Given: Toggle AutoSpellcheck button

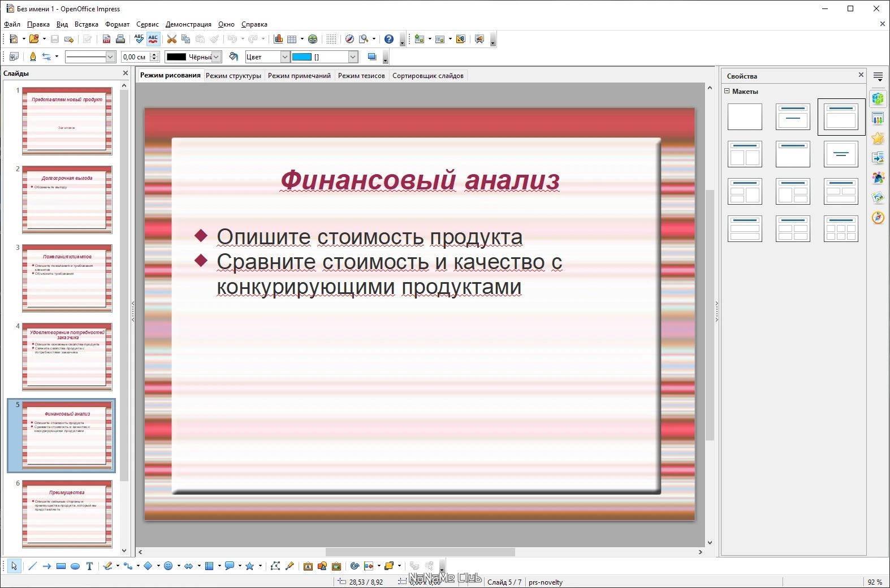Looking at the screenshot, I should click(153, 39).
